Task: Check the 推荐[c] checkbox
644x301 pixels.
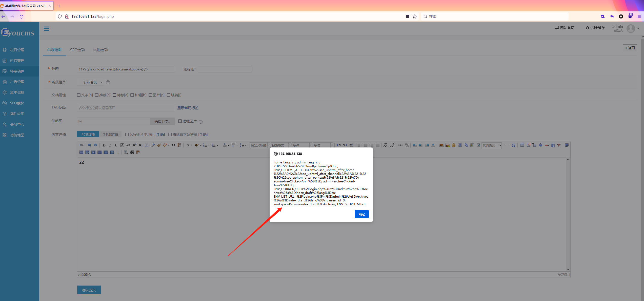Action: pyautogui.click(x=97, y=95)
